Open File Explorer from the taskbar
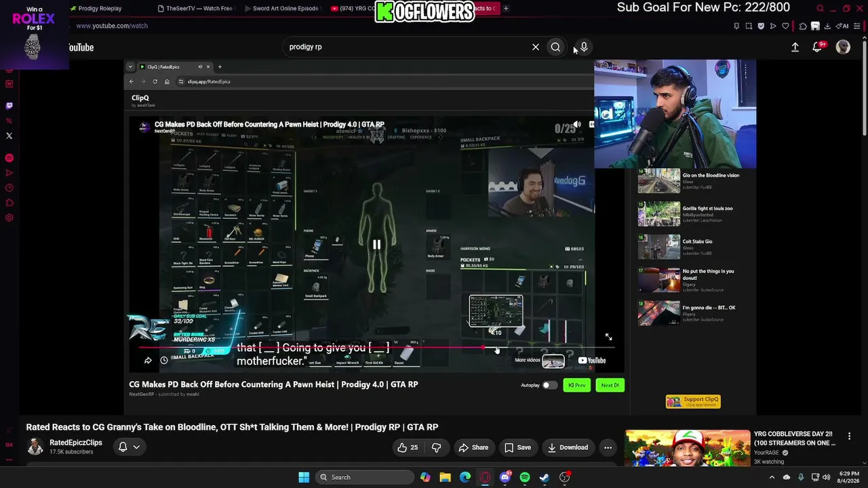Image resolution: width=868 pixels, height=488 pixels. pos(445,477)
